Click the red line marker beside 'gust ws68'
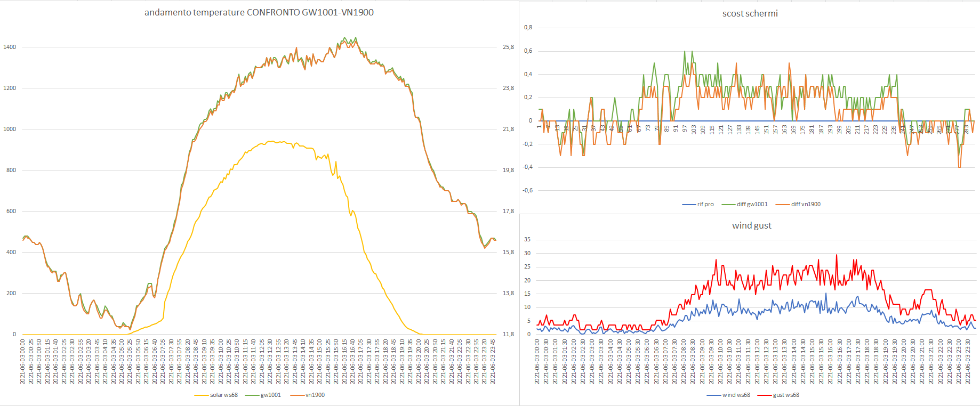Screen dimensions: 980x406 pyautogui.click(x=765, y=395)
